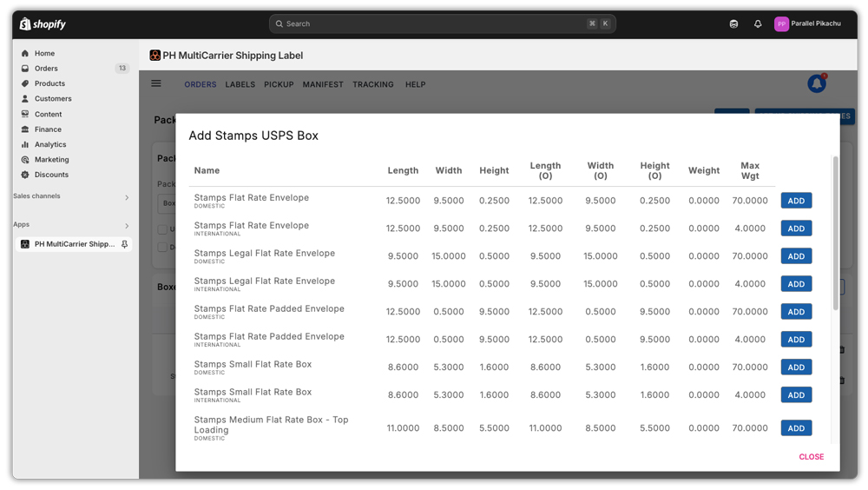Click the Shopify logo
Screen dimensions: 868x490
[43, 23]
